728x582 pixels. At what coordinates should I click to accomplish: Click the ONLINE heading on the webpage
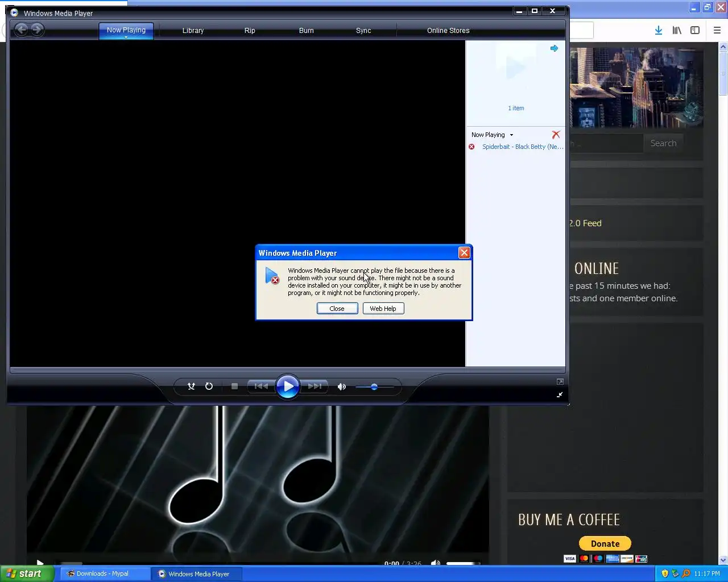pyautogui.click(x=597, y=268)
